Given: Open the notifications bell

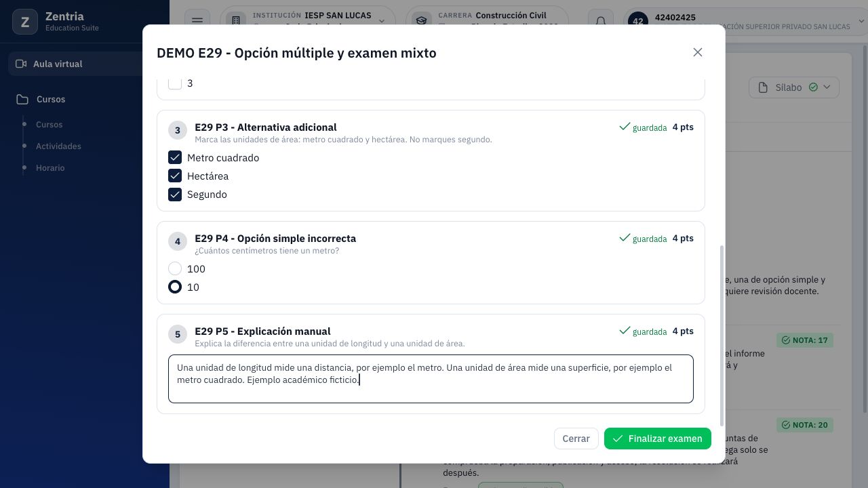Looking at the screenshot, I should coord(600,21).
